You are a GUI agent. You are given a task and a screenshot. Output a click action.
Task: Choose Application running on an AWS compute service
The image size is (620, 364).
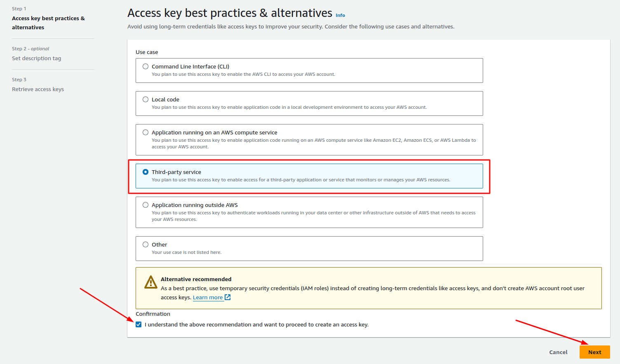pyautogui.click(x=145, y=132)
